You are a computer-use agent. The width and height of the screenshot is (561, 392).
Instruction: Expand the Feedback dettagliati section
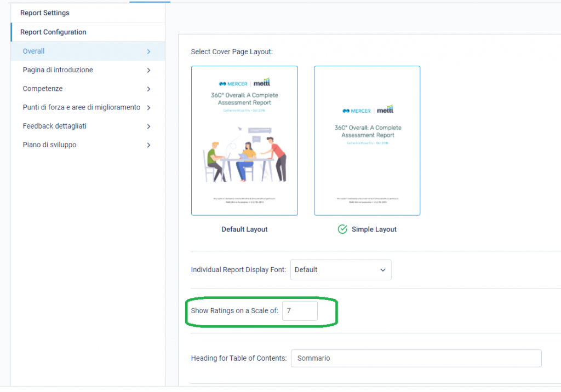click(148, 126)
